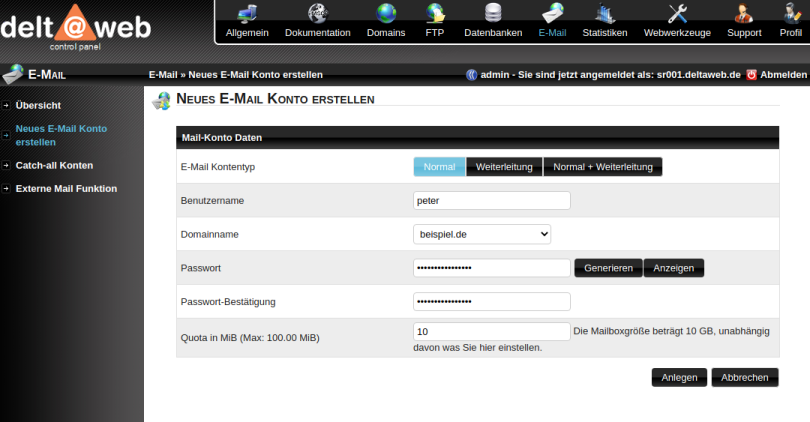Click Anzeigen to reveal the password
The width and height of the screenshot is (810, 422).
(674, 268)
